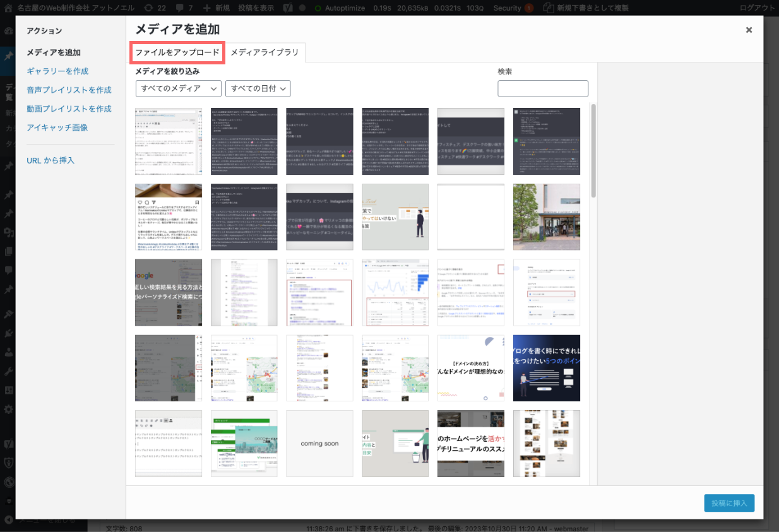This screenshot has height=532, width=779.
Task: Click ログアウト in the admin bar
Action: click(757, 8)
